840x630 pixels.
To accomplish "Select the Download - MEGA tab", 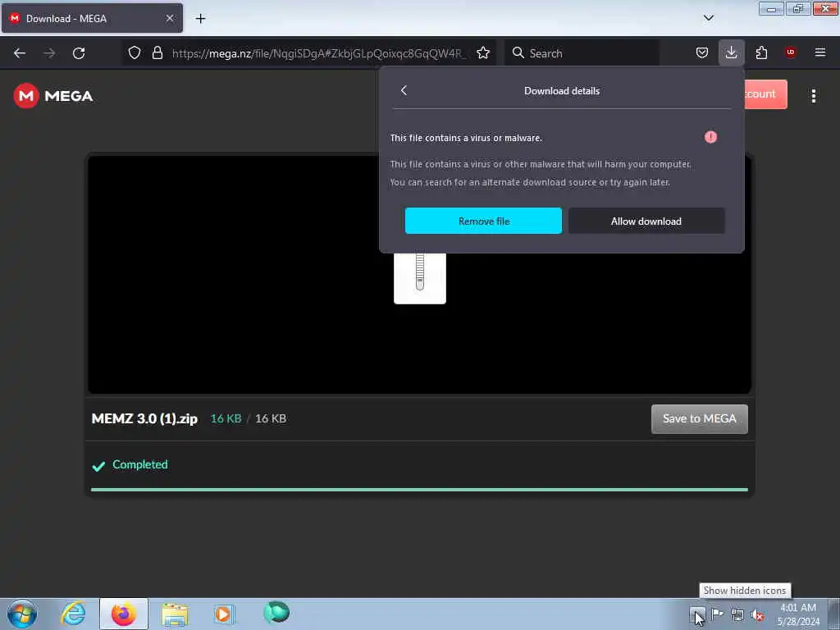I will click(92, 18).
